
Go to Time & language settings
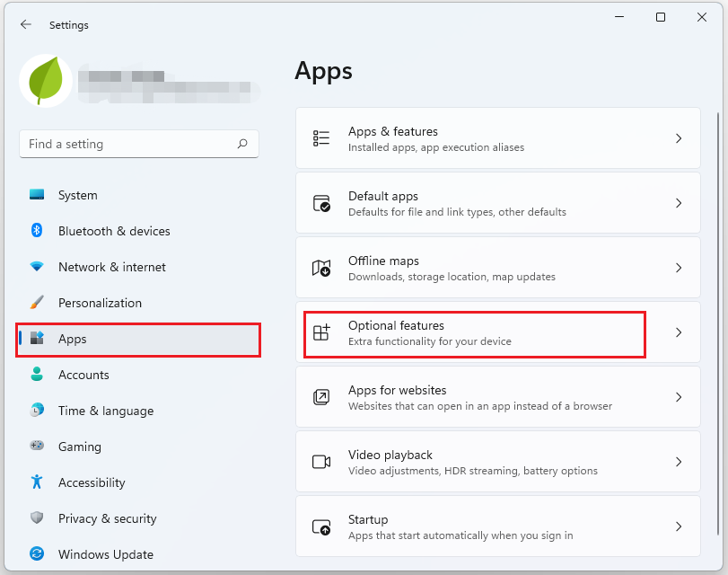coord(105,411)
